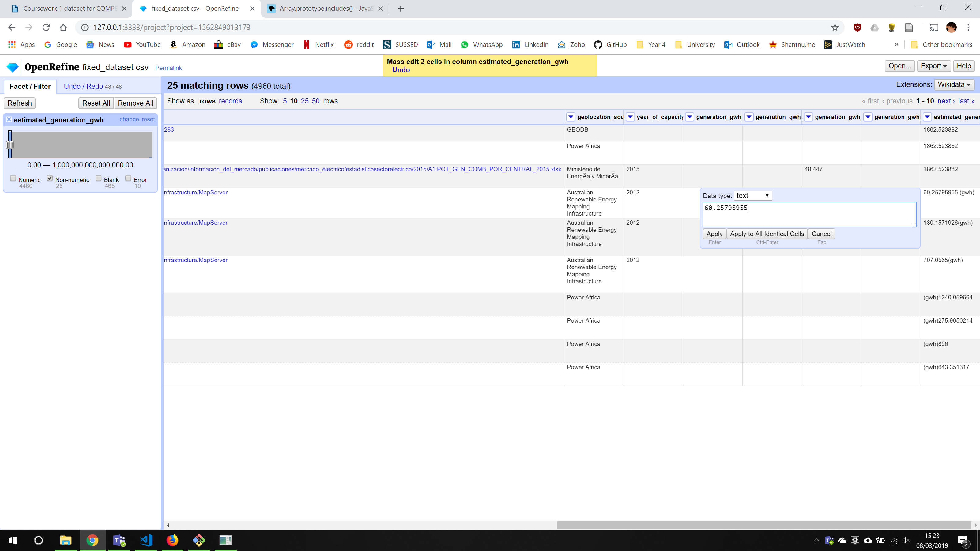This screenshot has width=980, height=551.
Task: Remove the estimated_generation_gwh facet with its X icon
Action: tap(9, 119)
